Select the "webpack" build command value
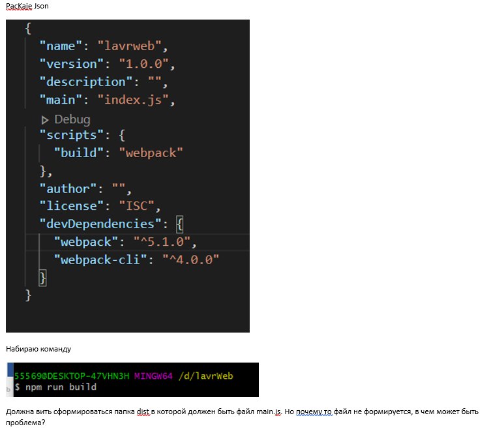 (151, 153)
